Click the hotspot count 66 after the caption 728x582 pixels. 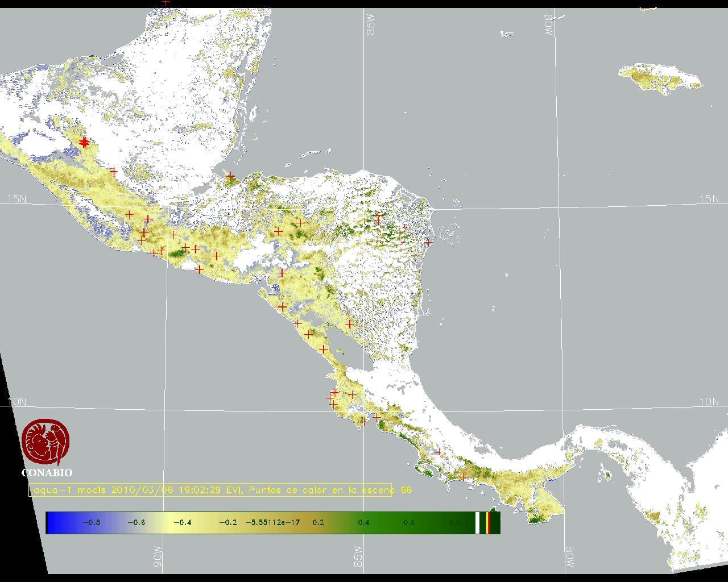click(406, 490)
